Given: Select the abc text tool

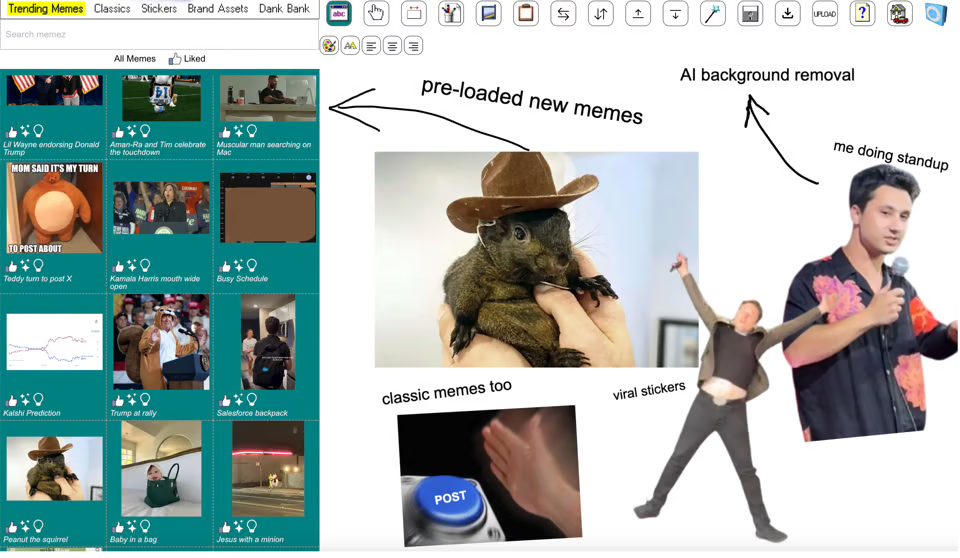Looking at the screenshot, I should click(339, 14).
